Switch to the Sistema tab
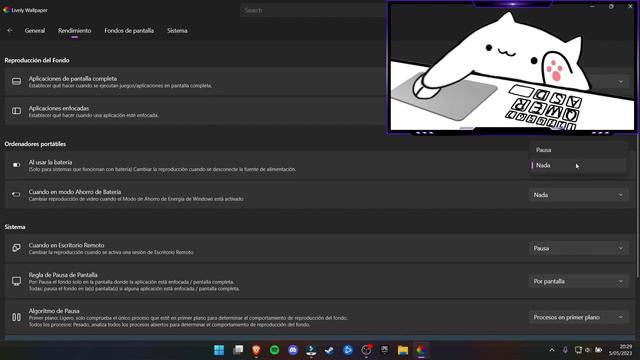640x360 pixels. coord(177,31)
